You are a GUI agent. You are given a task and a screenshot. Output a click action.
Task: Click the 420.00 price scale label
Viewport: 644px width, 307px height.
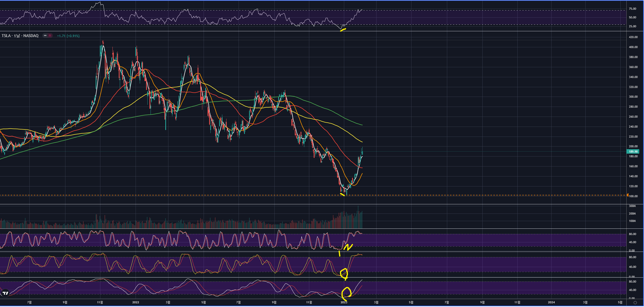tap(633, 37)
